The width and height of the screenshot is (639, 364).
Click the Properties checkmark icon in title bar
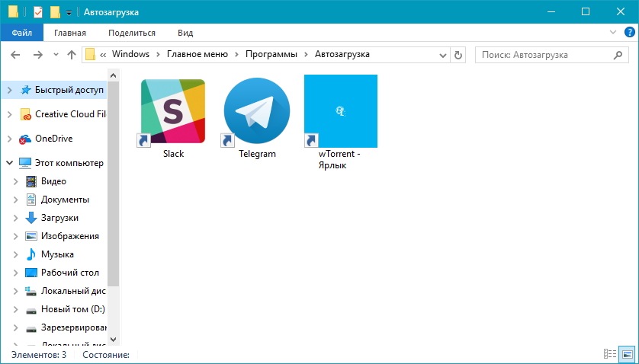pyautogui.click(x=38, y=12)
